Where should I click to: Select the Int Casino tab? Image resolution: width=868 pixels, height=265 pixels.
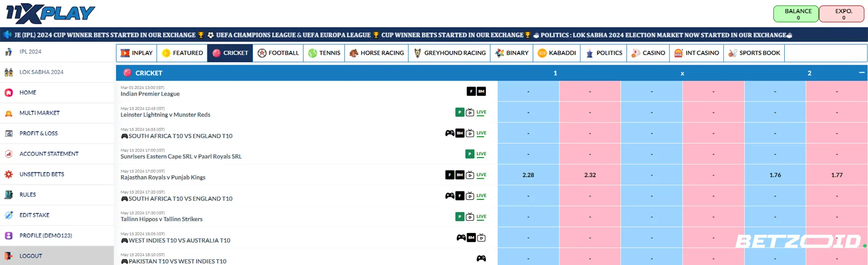pos(697,53)
